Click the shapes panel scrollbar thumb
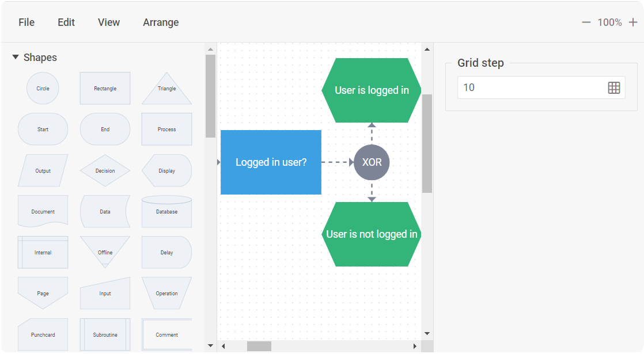 click(210, 96)
